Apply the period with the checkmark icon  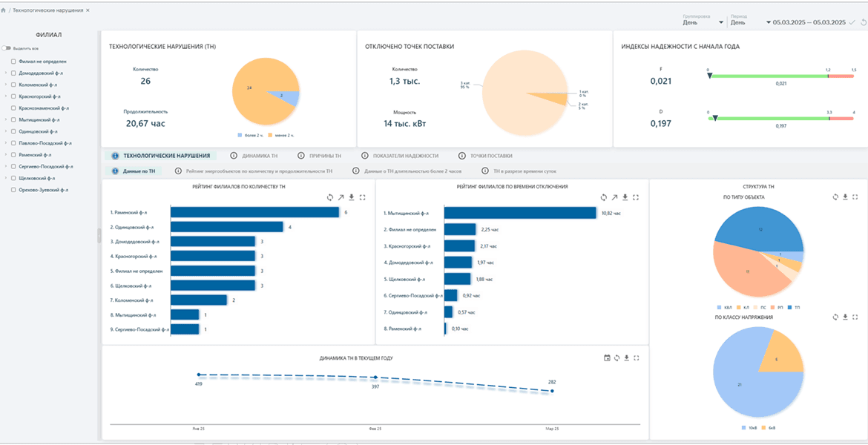(852, 22)
